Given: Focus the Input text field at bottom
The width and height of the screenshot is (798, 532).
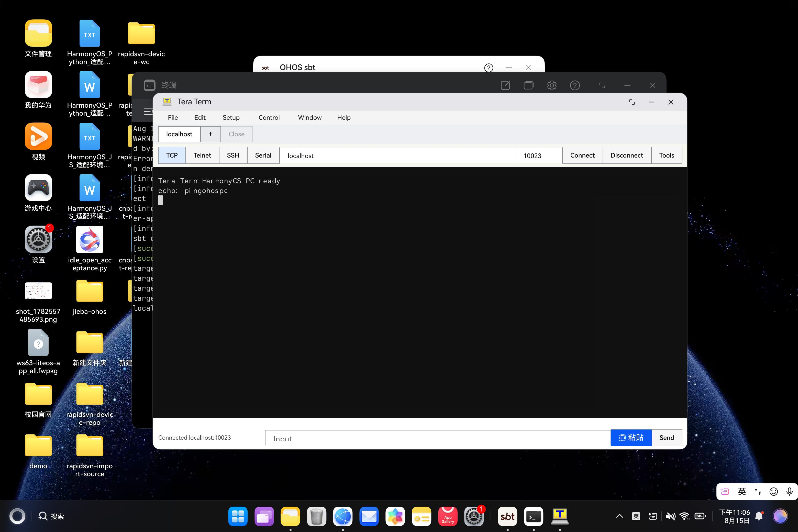Looking at the screenshot, I should pos(438,438).
